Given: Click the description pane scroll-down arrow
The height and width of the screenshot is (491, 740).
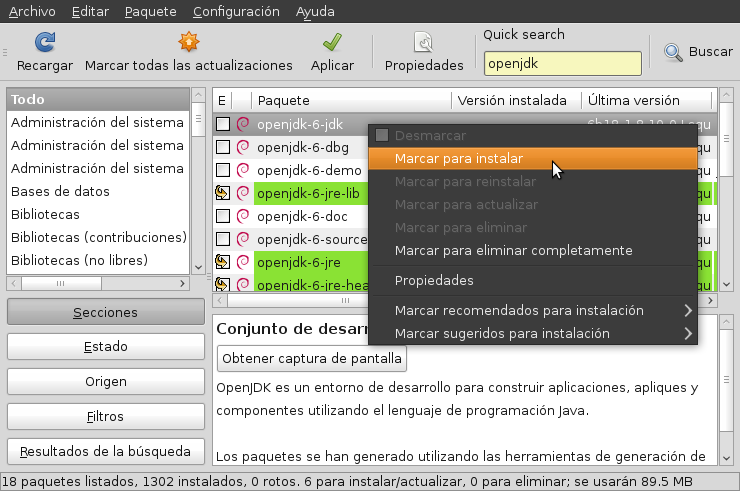Looking at the screenshot, I should click(x=727, y=458).
